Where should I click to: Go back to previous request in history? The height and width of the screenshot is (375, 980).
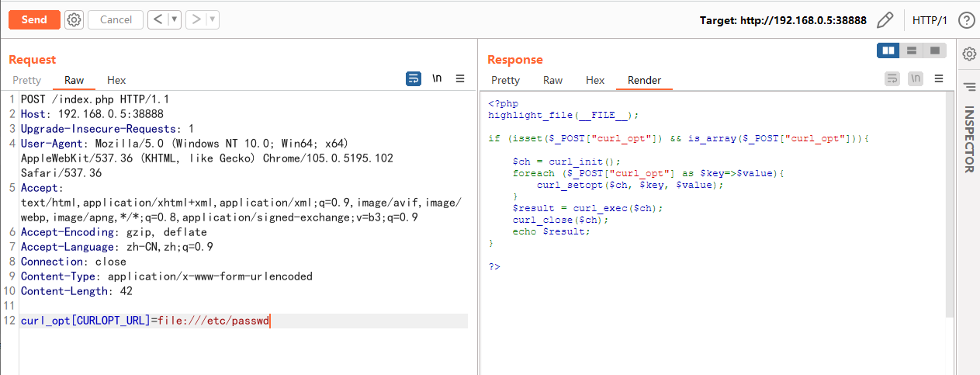point(158,19)
